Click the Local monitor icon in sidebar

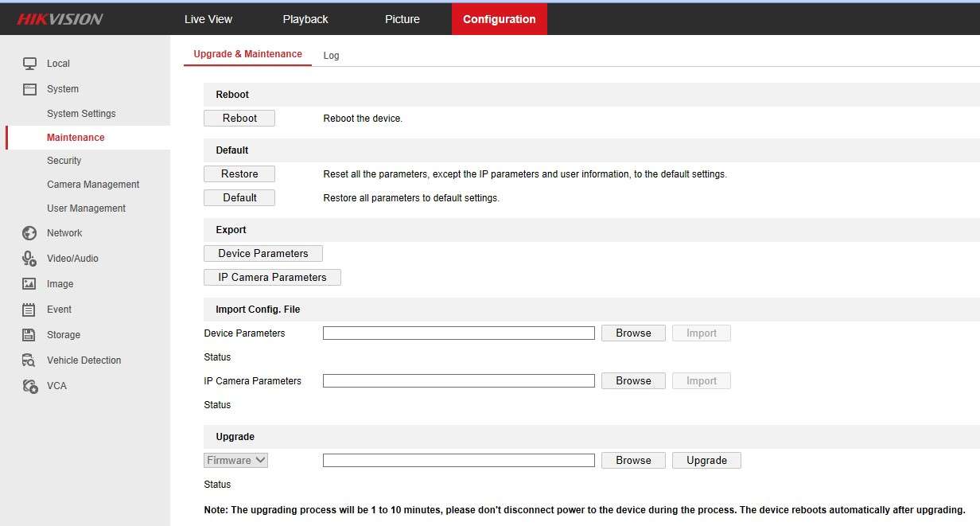(x=29, y=64)
